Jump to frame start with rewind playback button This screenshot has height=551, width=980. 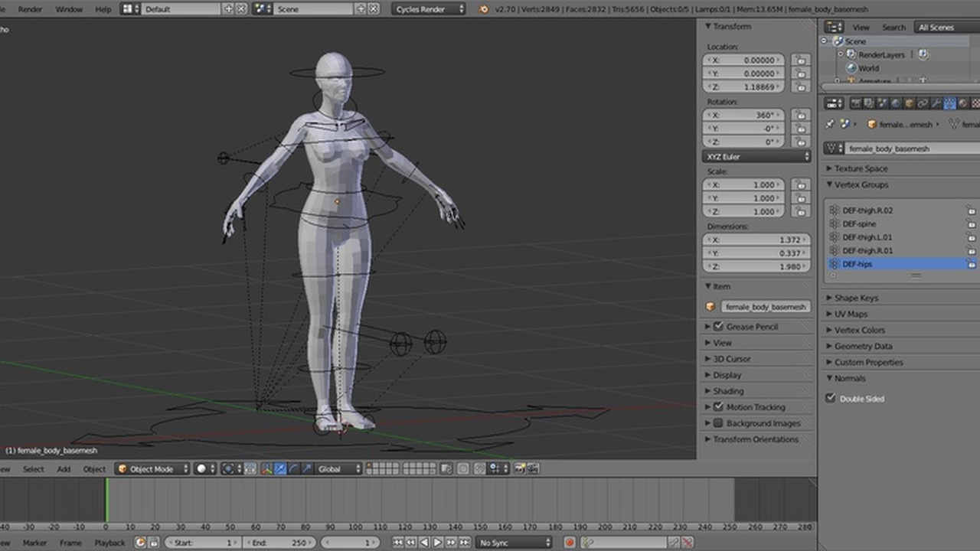pos(397,542)
